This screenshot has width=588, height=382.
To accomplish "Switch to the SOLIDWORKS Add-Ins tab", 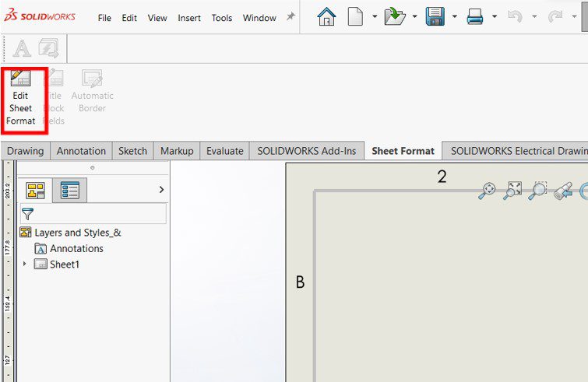I will pos(307,151).
